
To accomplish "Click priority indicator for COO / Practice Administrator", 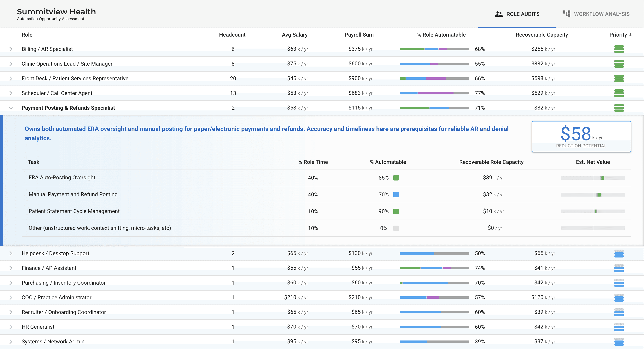I will (619, 297).
